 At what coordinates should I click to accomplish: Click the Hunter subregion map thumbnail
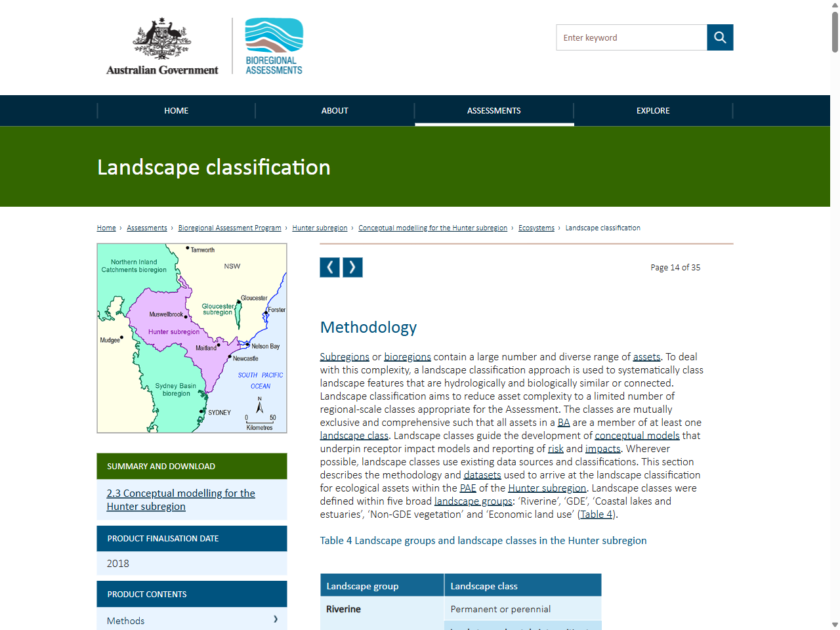[192, 337]
